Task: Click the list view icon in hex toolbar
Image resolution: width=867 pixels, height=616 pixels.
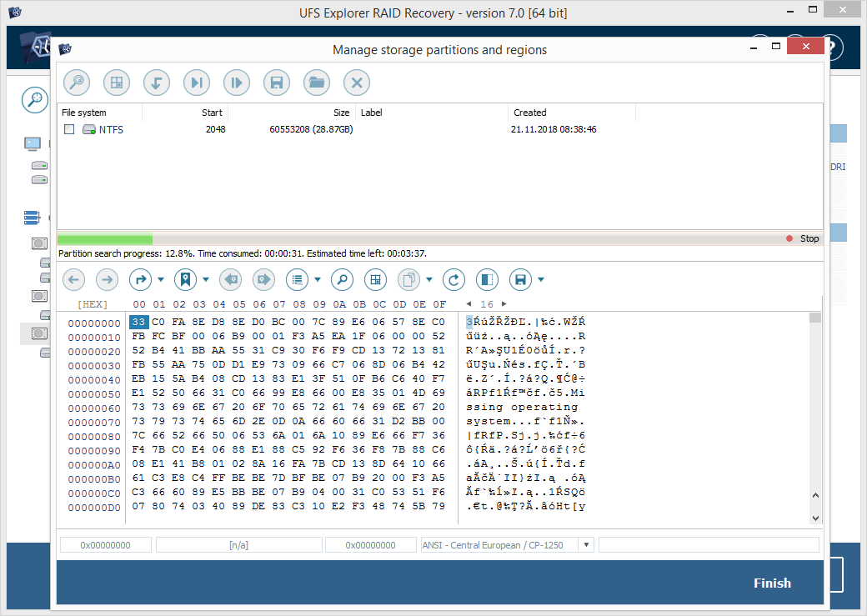Action: (x=298, y=280)
